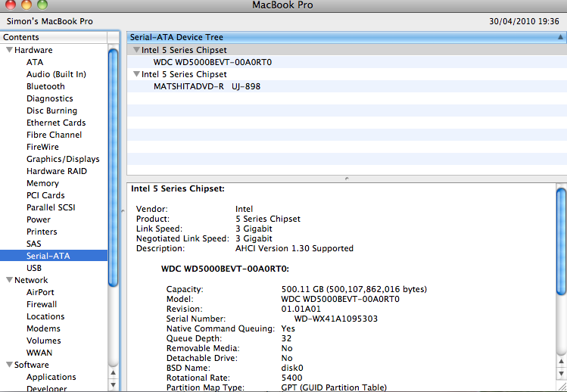Minimize the window with yellow button
The height and width of the screenshot is (392, 567).
(x=26, y=4)
